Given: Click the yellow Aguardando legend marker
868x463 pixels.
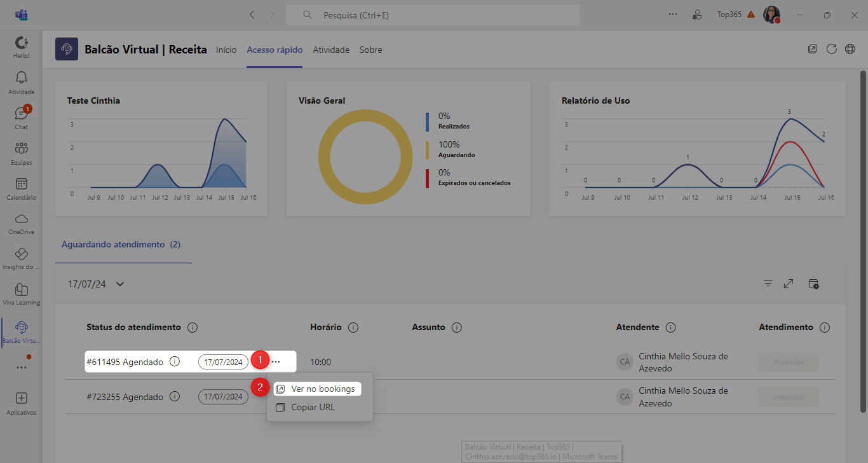Looking at the screenshot, I should click(x=428, y=149).
